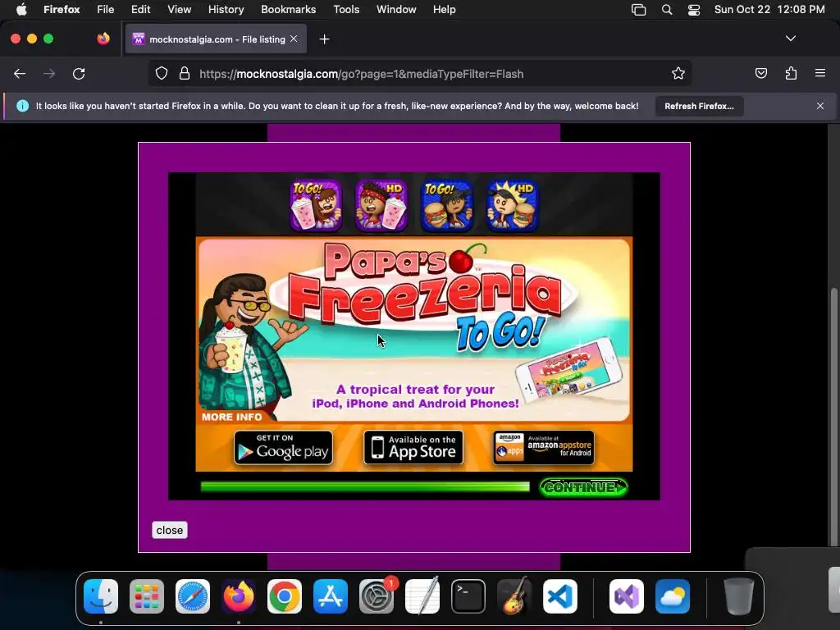Image resolution: width=840 pixels, height=630 pixels.
Task: Open the Help menu
Action: tap(444, 9)
